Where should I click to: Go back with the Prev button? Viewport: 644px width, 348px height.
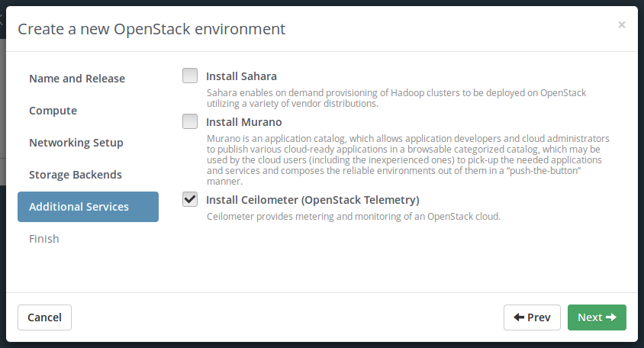point(532,317)
